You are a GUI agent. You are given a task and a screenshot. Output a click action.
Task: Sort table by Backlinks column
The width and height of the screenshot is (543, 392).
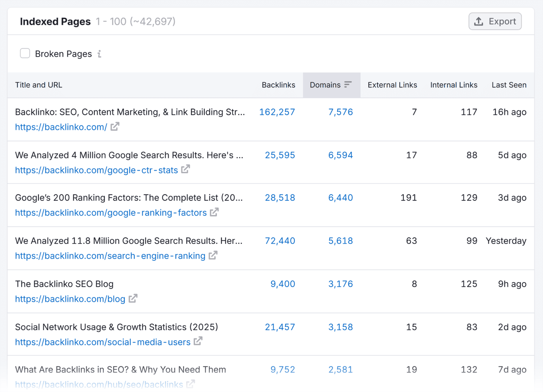pyautogui.click(x=278, y=85)
